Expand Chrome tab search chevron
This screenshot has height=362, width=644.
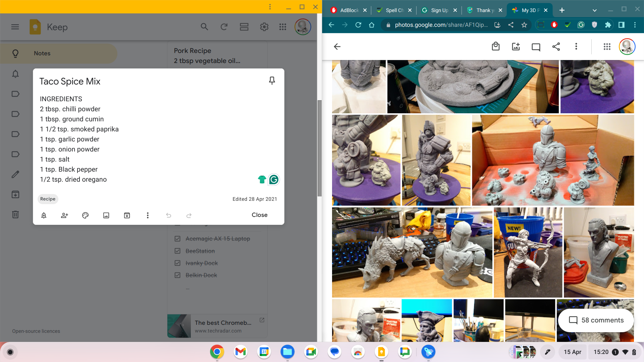point(595,10)
